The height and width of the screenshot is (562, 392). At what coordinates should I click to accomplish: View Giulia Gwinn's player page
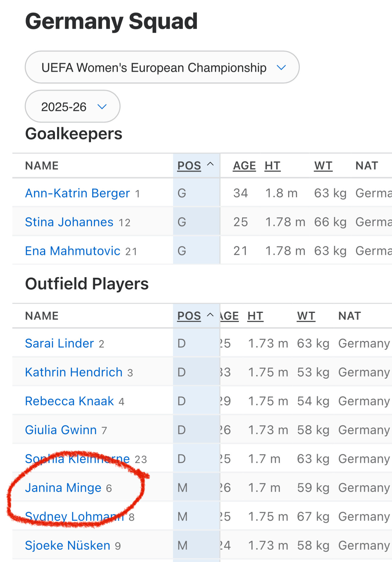pos(61,430)
